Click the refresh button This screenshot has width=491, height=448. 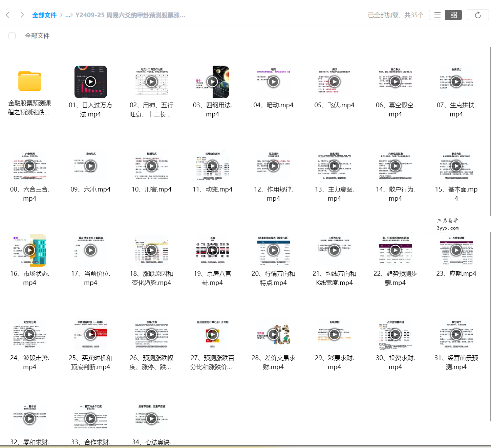(x=478, y=15)
